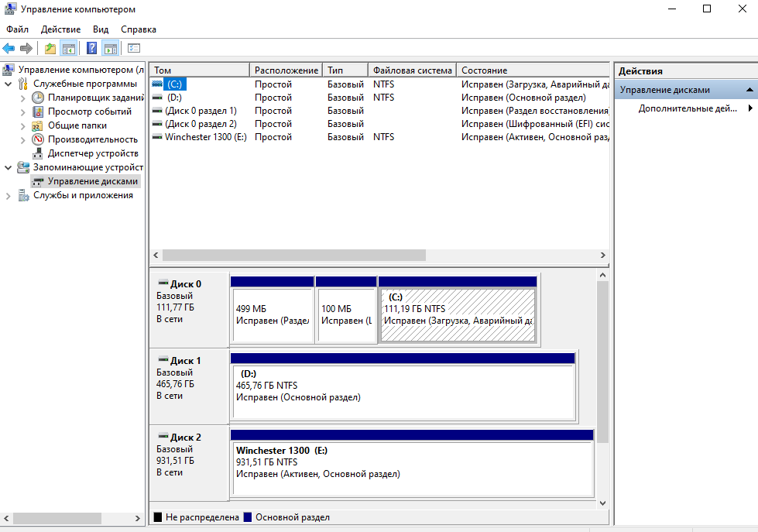
Task: Click the Shared Folders icon
Action: tap(38, 125)
